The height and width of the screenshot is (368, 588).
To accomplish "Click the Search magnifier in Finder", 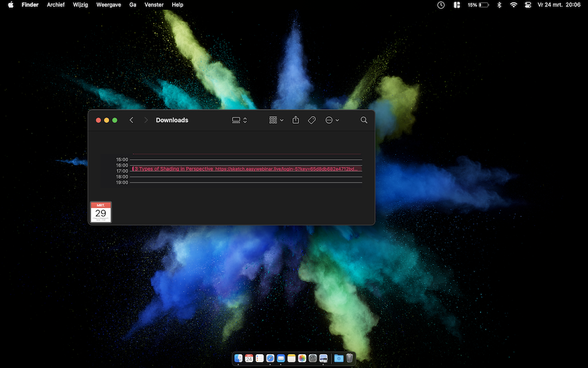I will coord(363,120).
